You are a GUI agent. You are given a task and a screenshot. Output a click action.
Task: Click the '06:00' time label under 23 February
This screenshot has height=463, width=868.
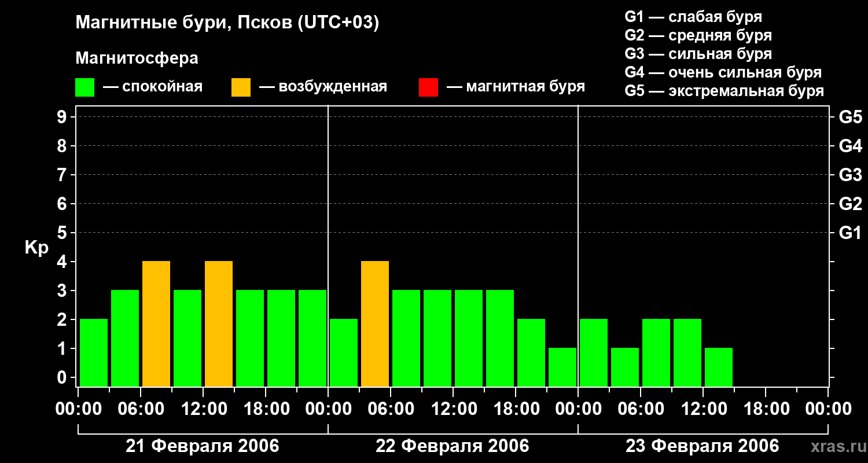[x=641, y=409]
